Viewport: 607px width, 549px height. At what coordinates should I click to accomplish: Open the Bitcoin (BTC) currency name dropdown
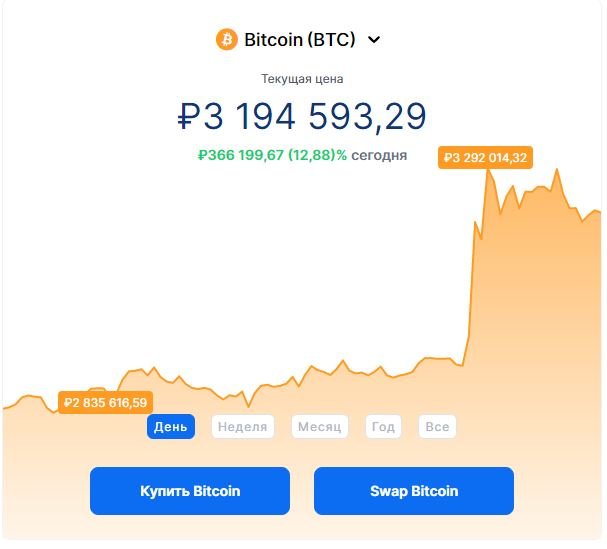(x=300, y=39)
